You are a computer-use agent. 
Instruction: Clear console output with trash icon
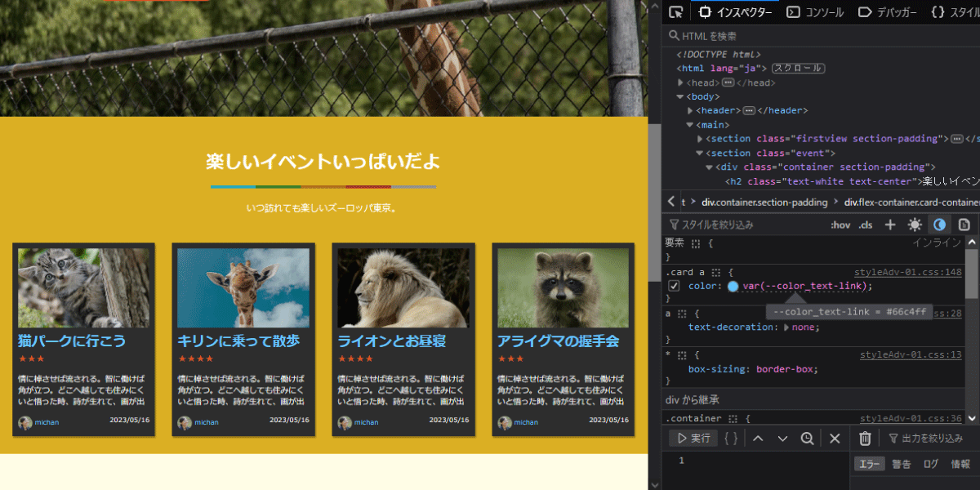[865, 439]
